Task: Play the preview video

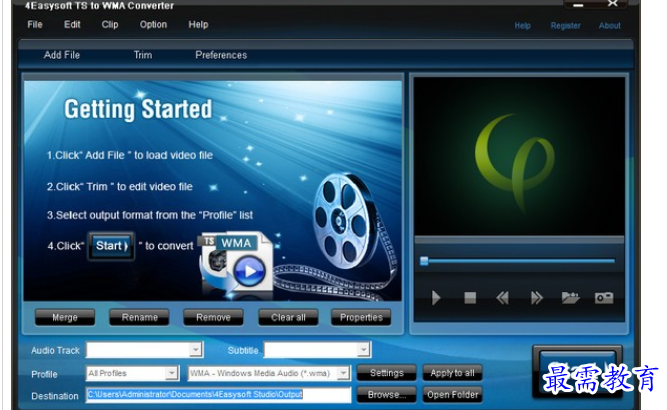Action: point(436,298)
